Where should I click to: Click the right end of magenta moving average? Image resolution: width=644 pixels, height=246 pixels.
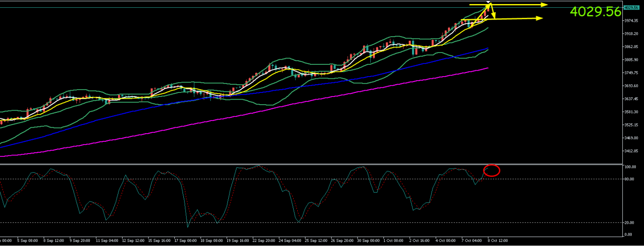coord(487,68)
